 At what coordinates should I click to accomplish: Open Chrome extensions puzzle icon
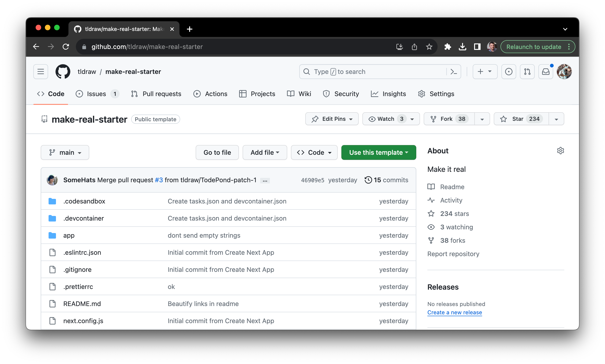tap(447, 47)
